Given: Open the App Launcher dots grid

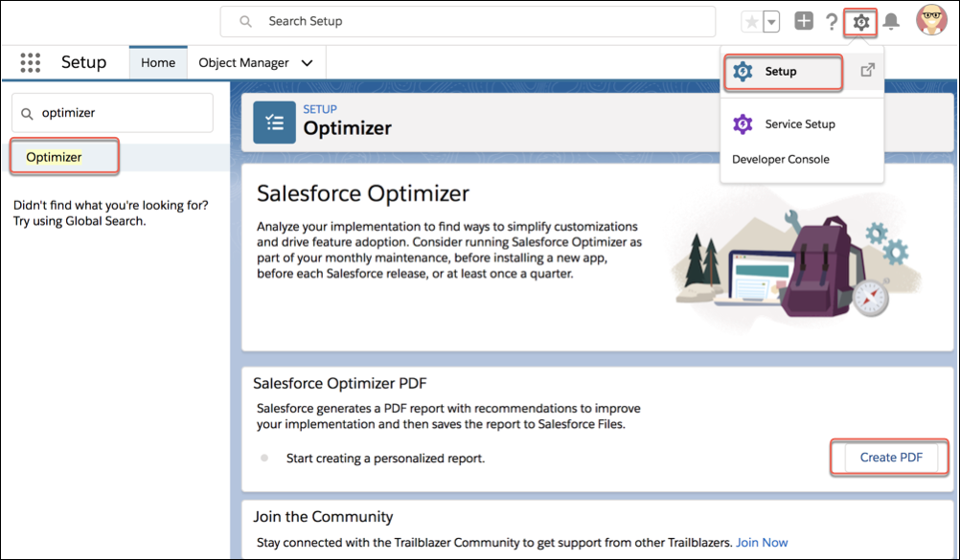Looking at the screenshot, I should click(x=30, y=62).
